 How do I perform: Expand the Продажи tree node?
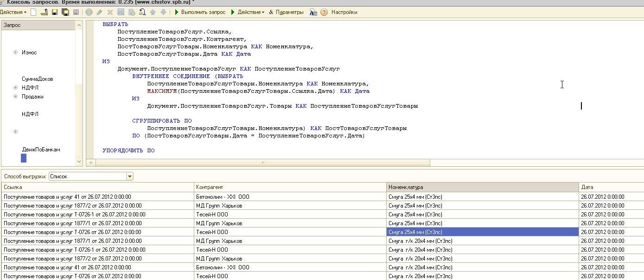click(15, 97)
